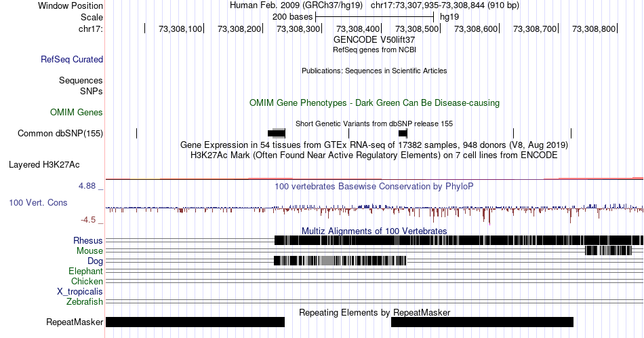This screenshot has width=644, height=338.
Task: Click the RefSeq genes from NCBI title
Action: click(374, 50)
